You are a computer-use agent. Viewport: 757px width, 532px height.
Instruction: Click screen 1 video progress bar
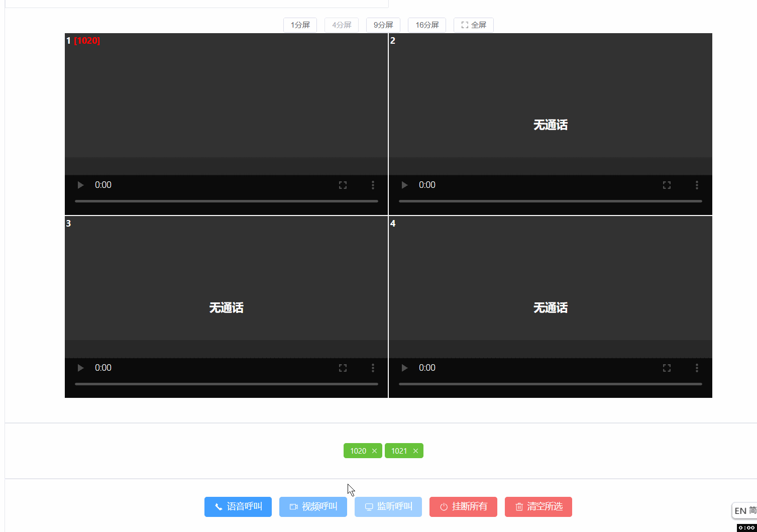point(227,201)
